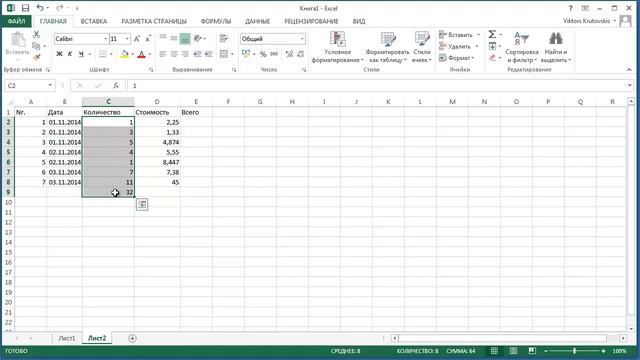Click the Clear eraser icon
640x360 pixels.
[492, 58]
